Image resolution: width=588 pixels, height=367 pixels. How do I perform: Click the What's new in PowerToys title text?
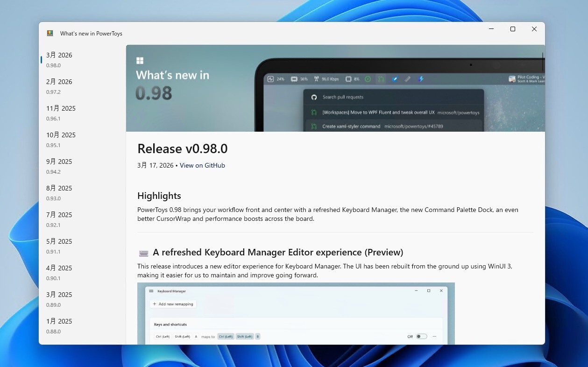click(x=91, y=34)
